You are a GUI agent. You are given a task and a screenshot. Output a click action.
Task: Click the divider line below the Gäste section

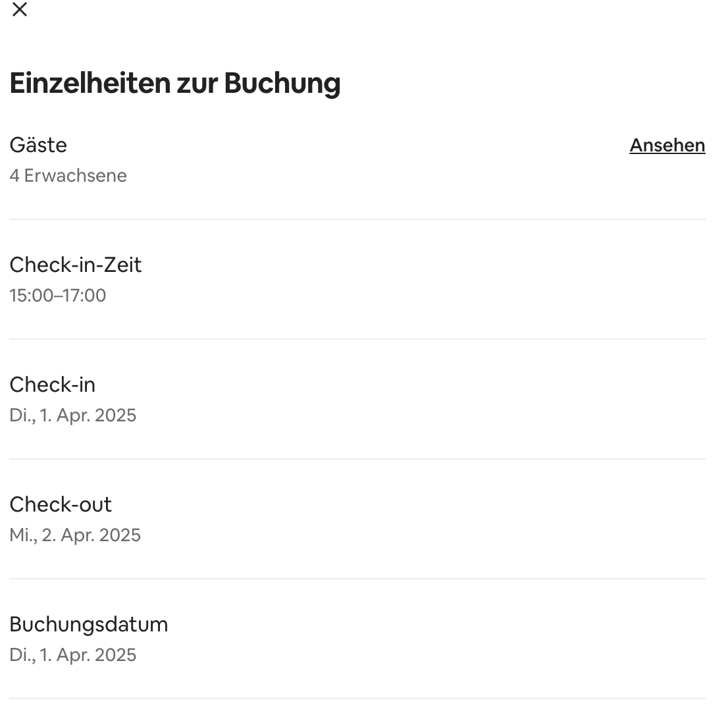tap(357, 219)
